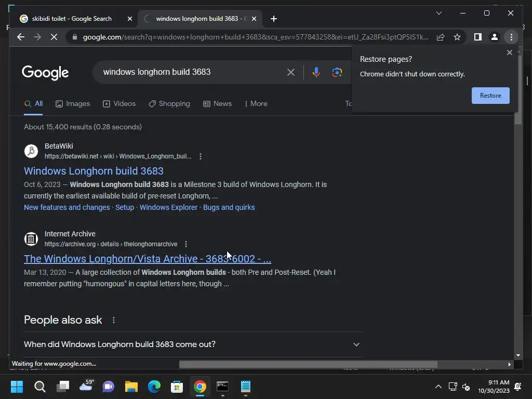This screenshot has width=532, height=399.
Task: Open File Explorer from taskbar
Action: pos(131,387)
